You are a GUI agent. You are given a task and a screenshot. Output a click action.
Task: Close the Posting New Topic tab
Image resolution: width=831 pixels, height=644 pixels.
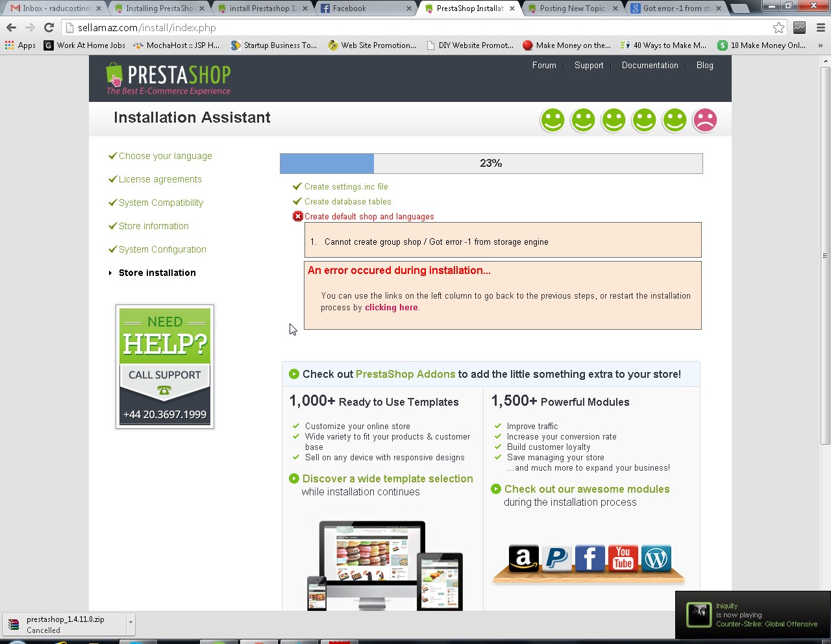pos(615,8)
